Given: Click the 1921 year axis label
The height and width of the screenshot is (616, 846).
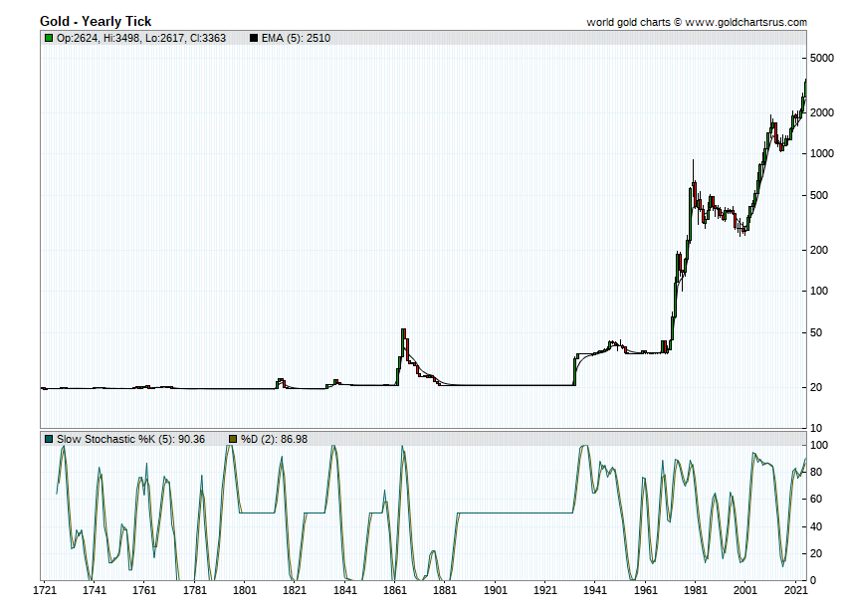Looking at the screenshot, I should (x=545, y=589).
